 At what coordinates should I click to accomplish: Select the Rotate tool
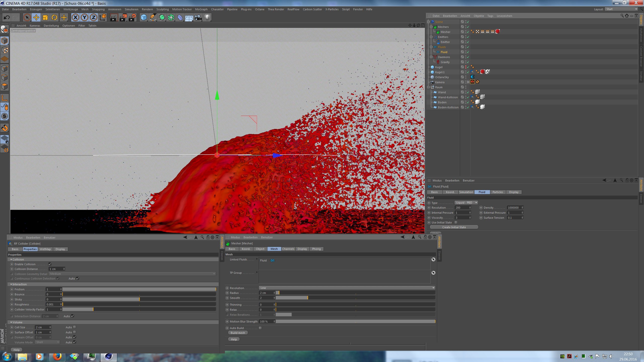pyautogui.click(x=54, y=17)
